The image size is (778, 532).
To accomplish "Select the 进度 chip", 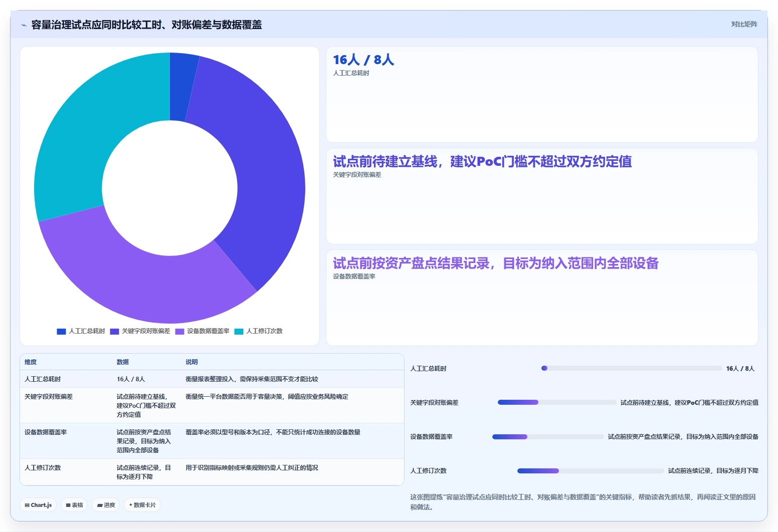I will (x=106, y=505).
